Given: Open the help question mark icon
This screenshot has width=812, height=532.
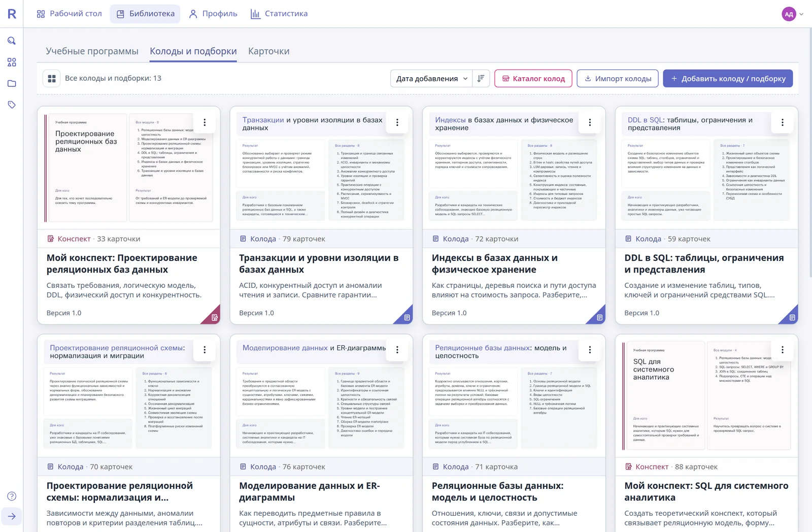Looking at the screenshot, I should pyautogui.click(x=12, y=496).
